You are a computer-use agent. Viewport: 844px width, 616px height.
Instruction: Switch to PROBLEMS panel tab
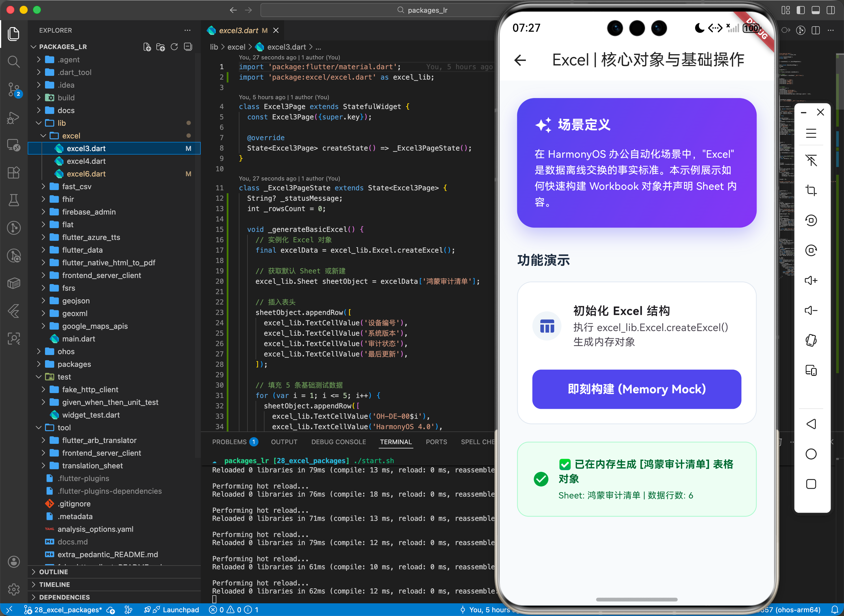pos(229,442)
